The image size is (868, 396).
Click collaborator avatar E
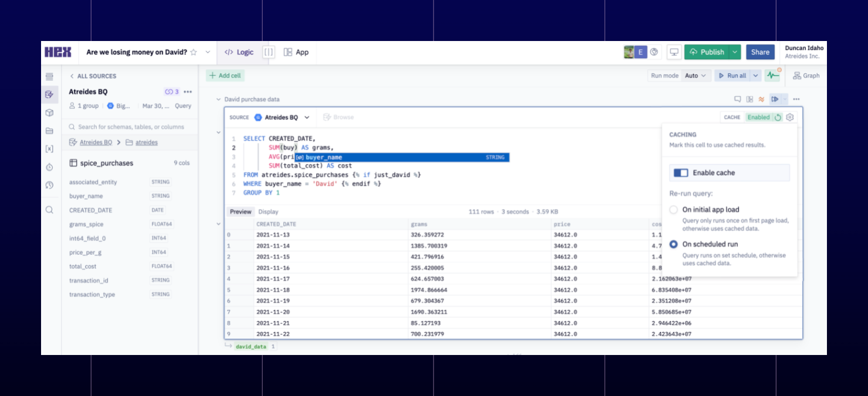point(640,52)
